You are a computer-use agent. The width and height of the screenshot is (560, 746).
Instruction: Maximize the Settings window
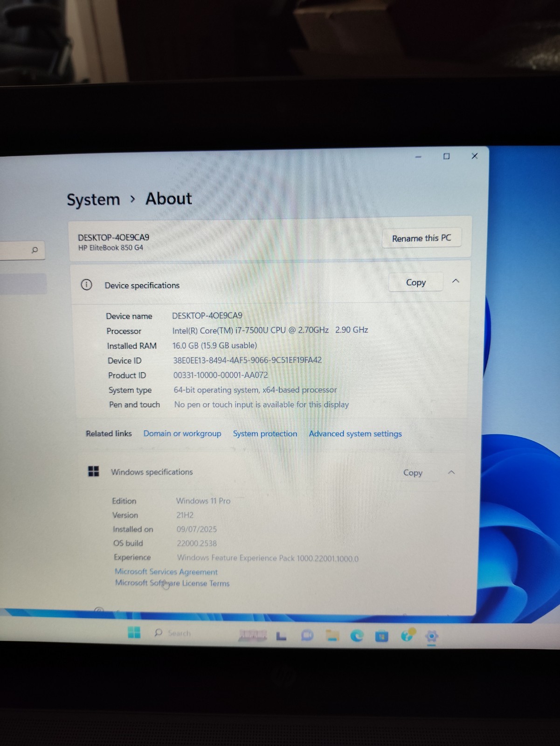pyautogui.click(x=446, y=156)
